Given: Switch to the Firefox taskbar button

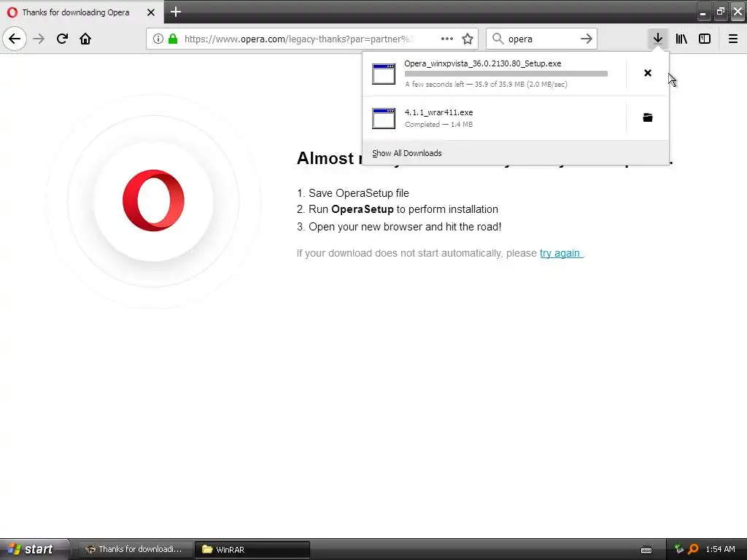Looking at the screenshot, I should 135,549.
